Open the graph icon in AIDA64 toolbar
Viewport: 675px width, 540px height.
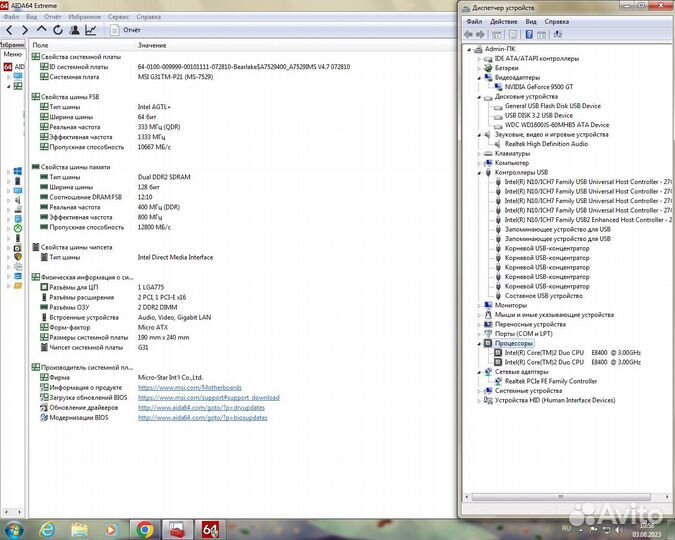coord(90,30)
